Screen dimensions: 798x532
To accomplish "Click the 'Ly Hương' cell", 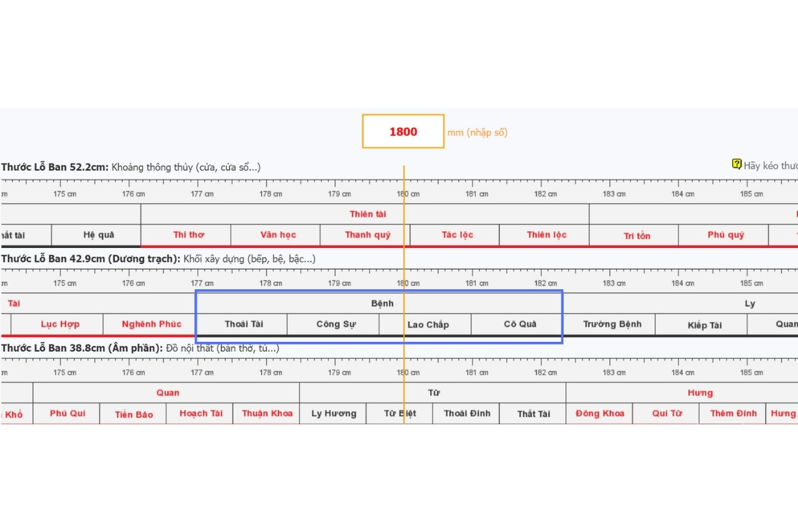I will pyautogui.click(x=333, y=414).
